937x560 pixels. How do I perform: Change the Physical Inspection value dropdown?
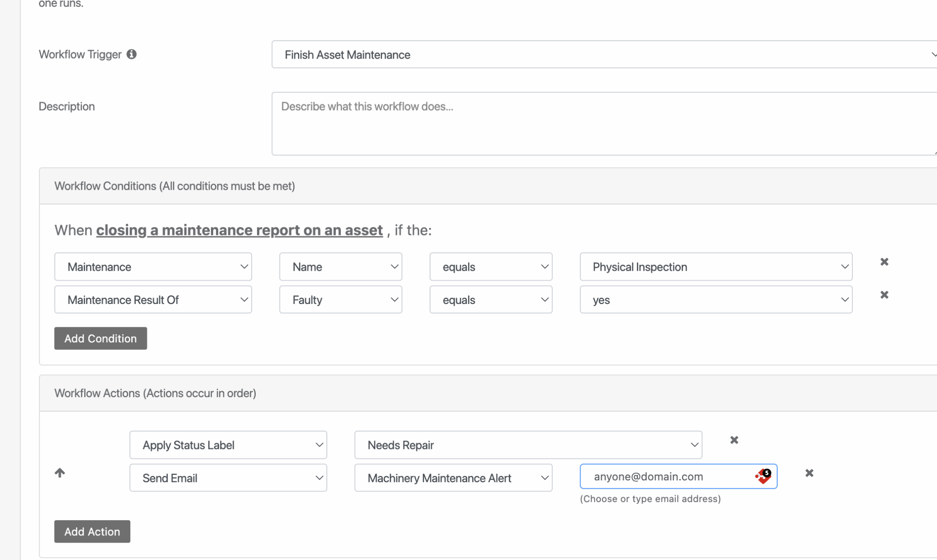click(x=716, y=267)
